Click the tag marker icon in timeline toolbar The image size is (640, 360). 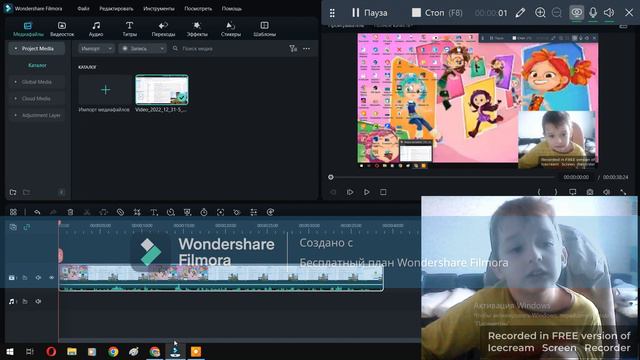[x=120, y=212]
